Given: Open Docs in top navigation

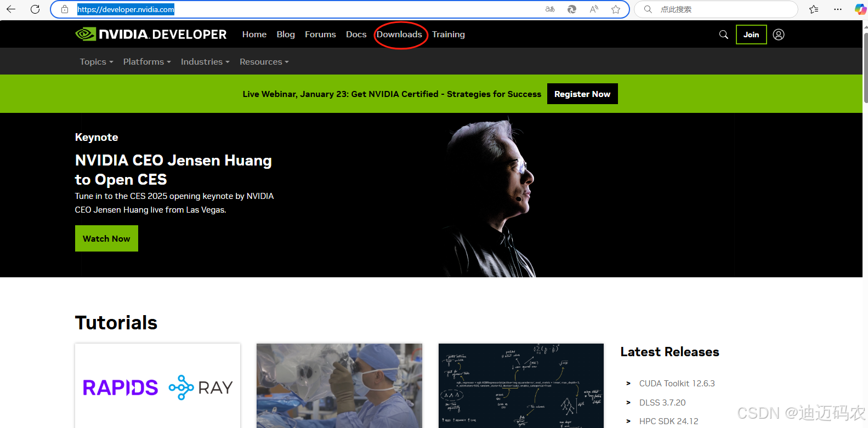Looking at the screenshot, I should (356, 35).
